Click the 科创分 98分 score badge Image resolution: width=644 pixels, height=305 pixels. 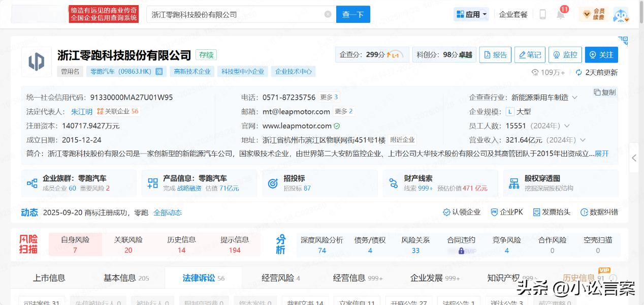[444, 55]
